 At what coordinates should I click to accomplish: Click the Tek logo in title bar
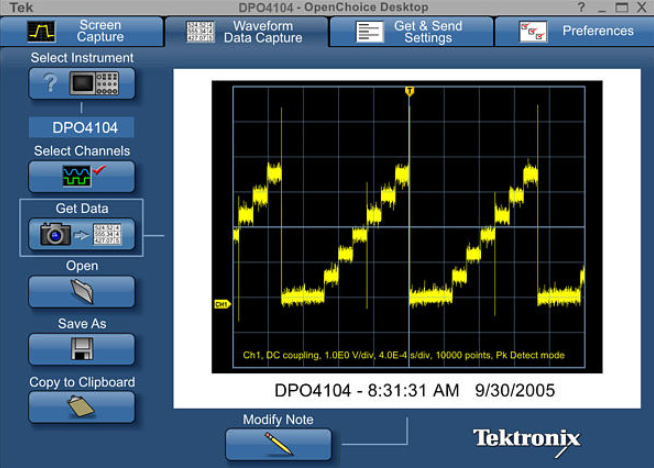pyautogui.click(x=21, y=7)
